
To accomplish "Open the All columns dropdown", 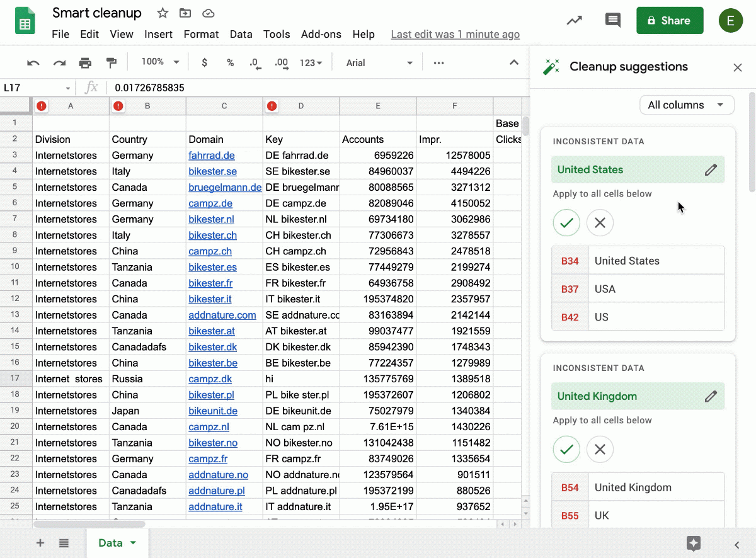I will (687, 105).
